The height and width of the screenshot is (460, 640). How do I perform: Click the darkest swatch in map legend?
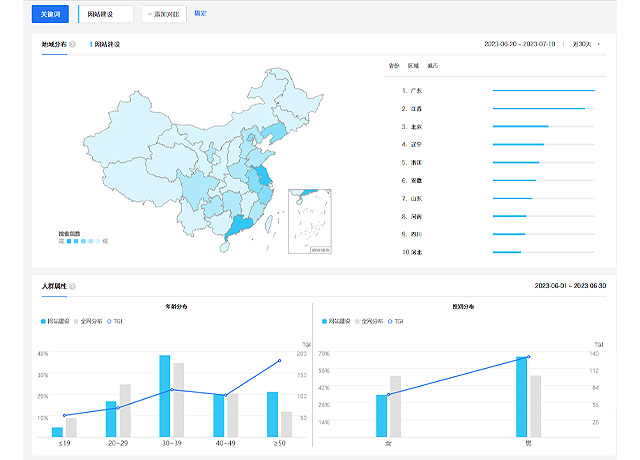point(71,241)
